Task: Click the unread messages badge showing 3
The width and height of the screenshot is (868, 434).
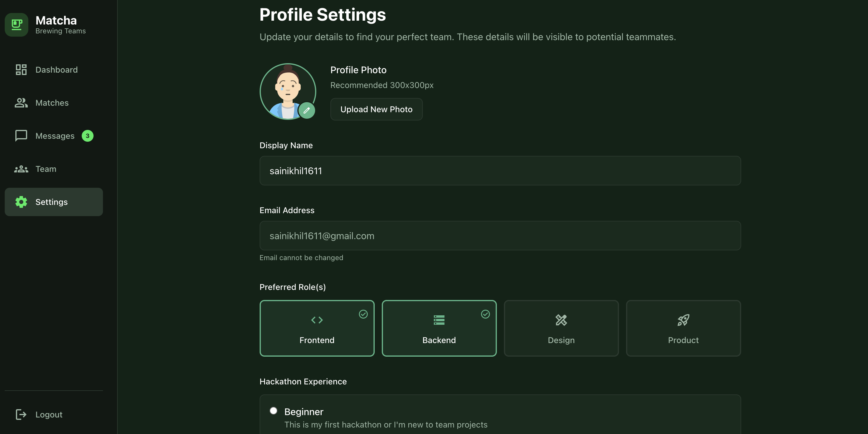Action: [88, 136]
